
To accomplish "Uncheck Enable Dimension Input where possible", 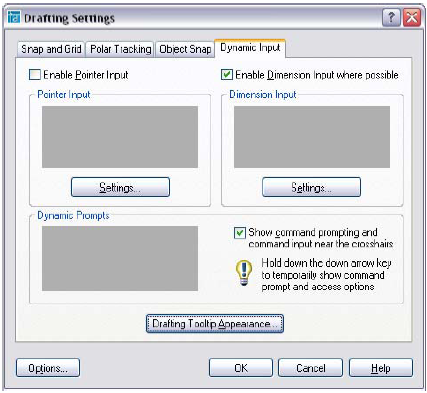I will click(227, 75).
